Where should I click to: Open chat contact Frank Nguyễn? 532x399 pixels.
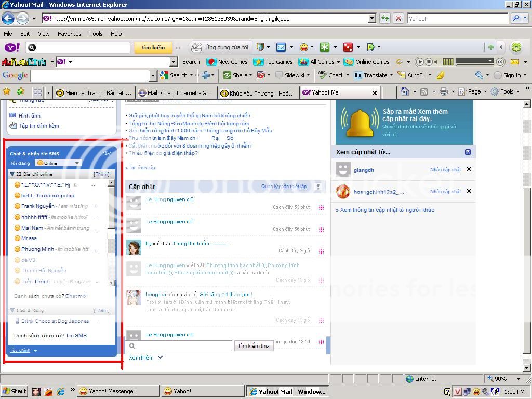pos(37,206)
